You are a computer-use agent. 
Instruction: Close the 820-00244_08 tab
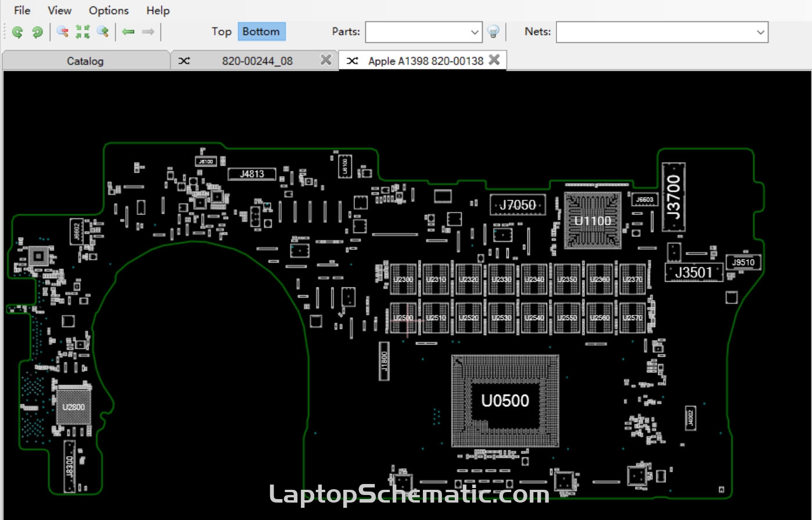click(326, 60)
